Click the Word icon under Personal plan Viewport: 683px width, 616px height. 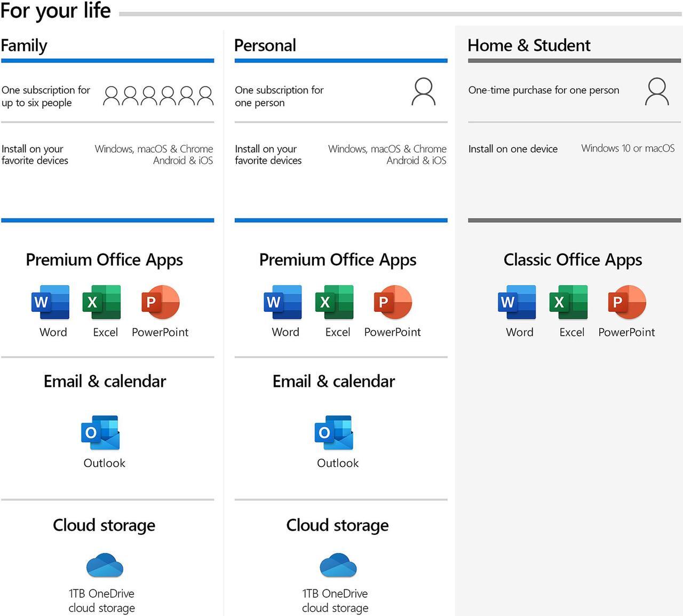(x=283, y=302)
